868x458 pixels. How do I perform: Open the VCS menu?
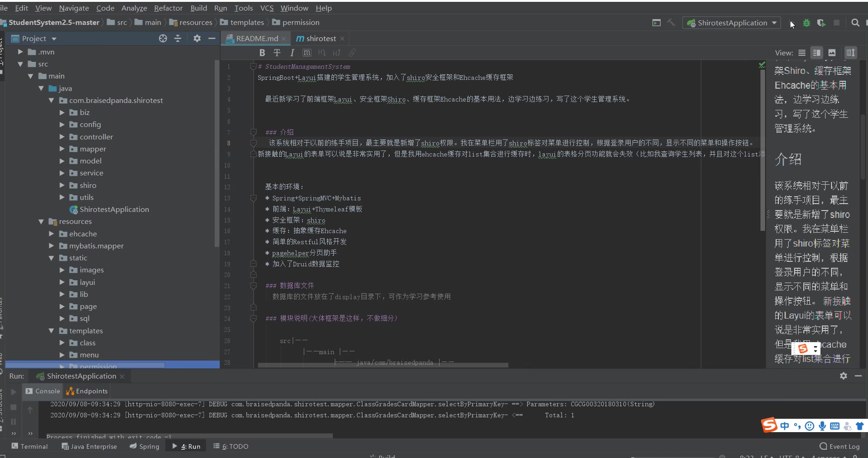[267, 8]
